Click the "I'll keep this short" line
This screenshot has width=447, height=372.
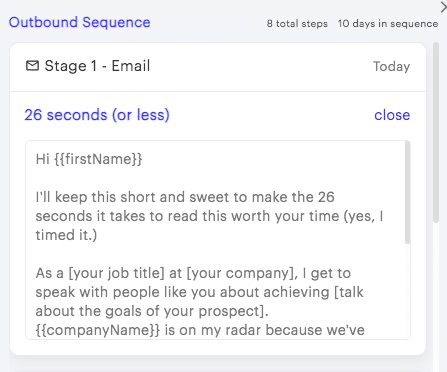click(x=185, y=197)
